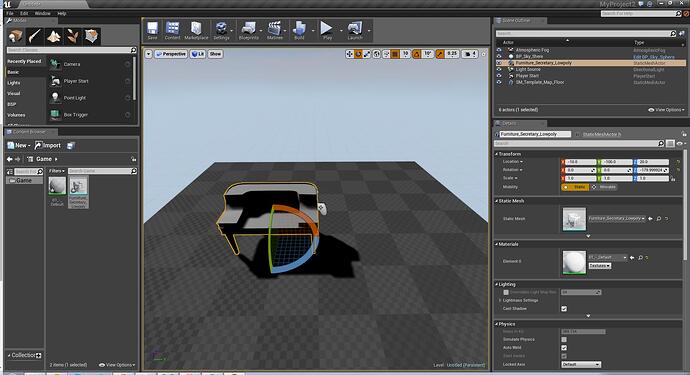This screenshot has width=690, height=375.
Task: Click the Perspective viewport button
Action: [x=171, y=54]
